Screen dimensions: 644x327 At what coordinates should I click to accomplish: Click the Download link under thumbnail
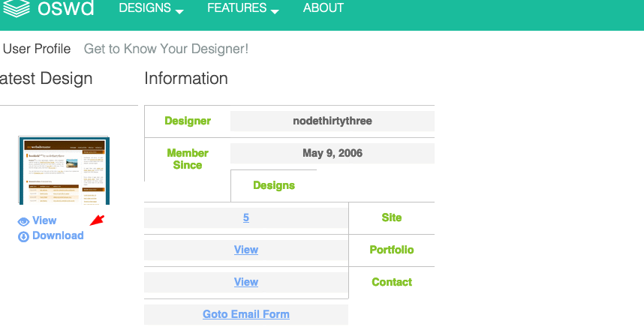tap(58, 235)
